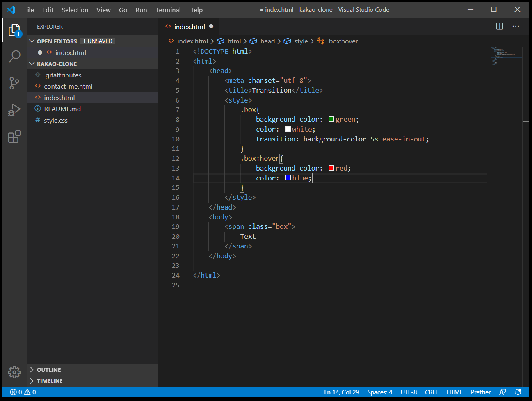Open the Explorer view in activity bar

tap(14, 30)
